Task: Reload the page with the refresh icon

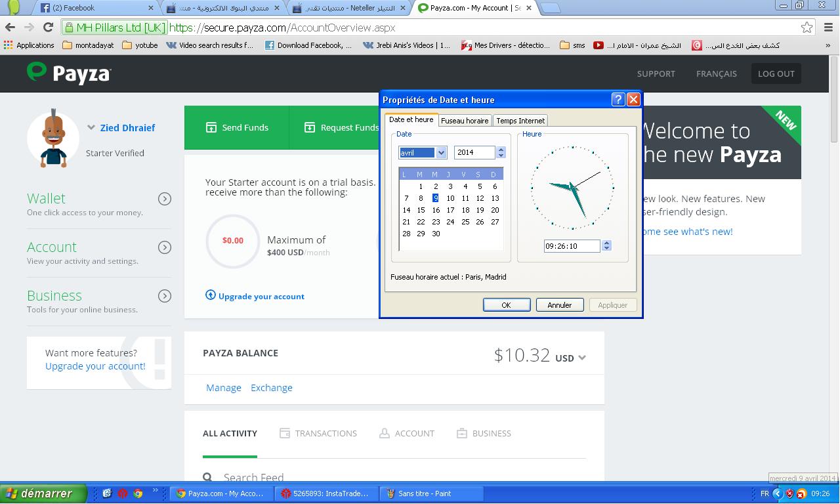Action: 48,28
